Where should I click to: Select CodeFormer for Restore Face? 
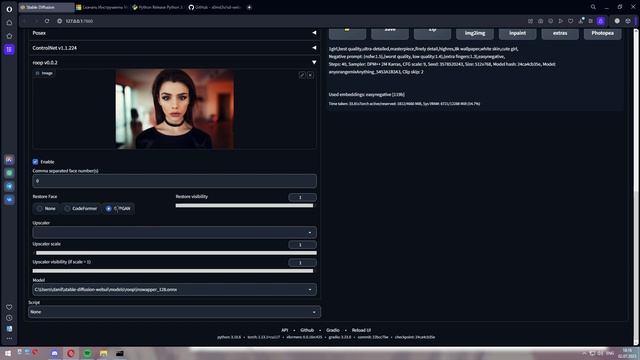point(80,209)
